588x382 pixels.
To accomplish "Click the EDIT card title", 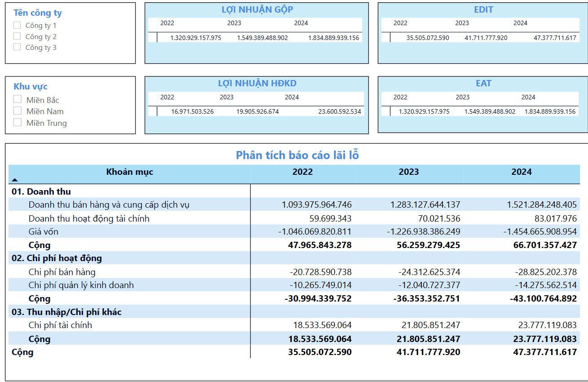I will coord(483,10).
